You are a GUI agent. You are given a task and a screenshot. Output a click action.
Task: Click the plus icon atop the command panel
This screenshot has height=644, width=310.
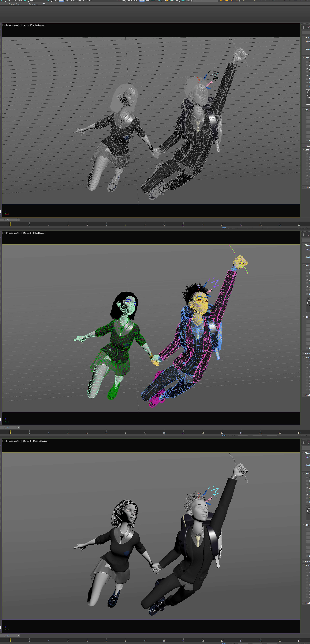pyautogui.click(x=304, y=27)
